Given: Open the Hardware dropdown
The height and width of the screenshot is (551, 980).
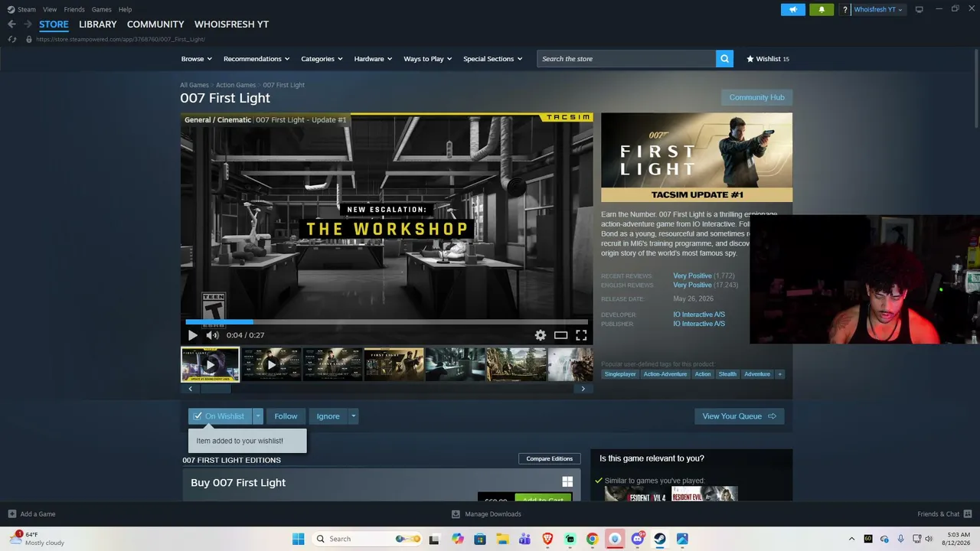Looking at the screenshot, I should (x=373, y=59).
